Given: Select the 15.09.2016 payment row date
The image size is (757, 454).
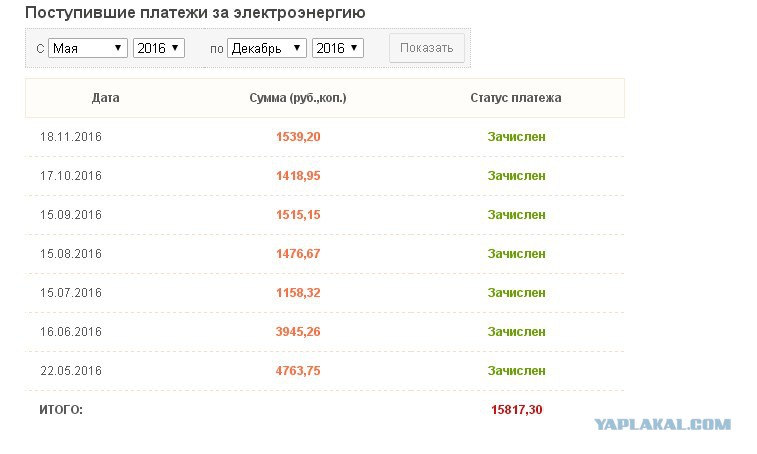Looking at the screenshot, I should [x=71, y=215].
